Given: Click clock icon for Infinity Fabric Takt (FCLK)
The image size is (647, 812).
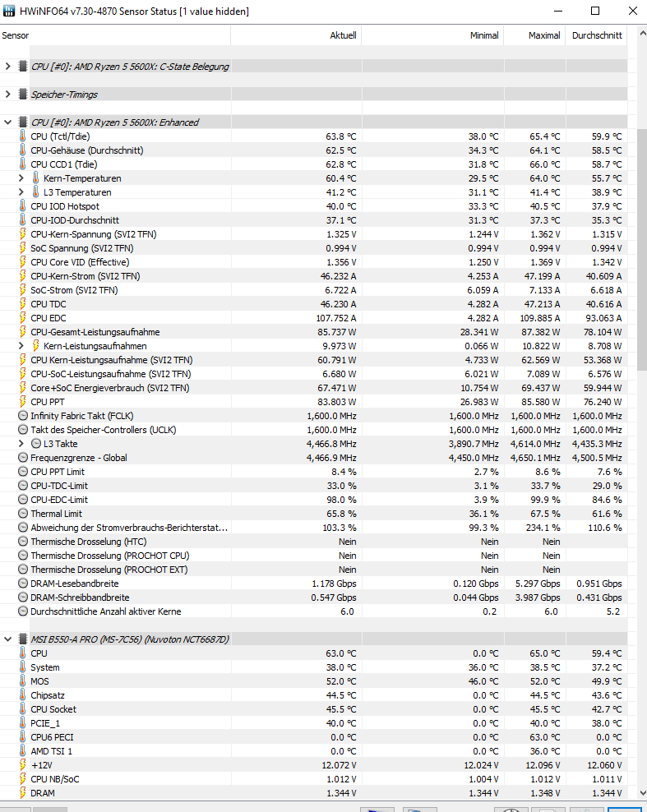Looking at the screenshot, I should click(x=23, y=416).
